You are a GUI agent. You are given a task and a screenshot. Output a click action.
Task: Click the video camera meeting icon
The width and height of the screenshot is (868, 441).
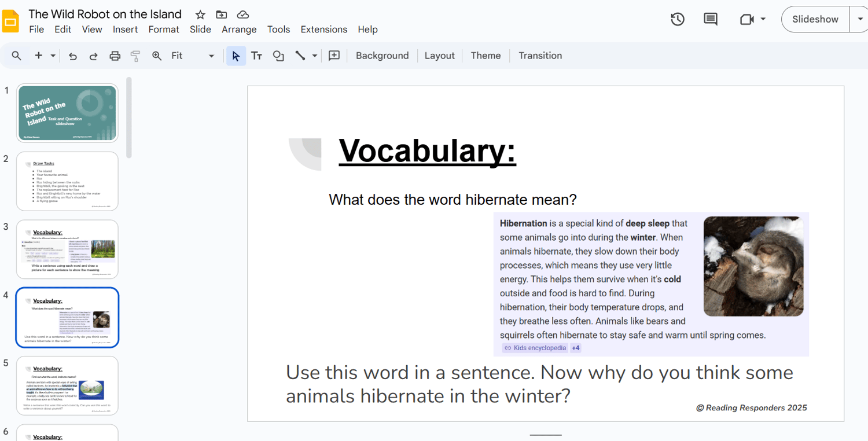click(747, 19)
